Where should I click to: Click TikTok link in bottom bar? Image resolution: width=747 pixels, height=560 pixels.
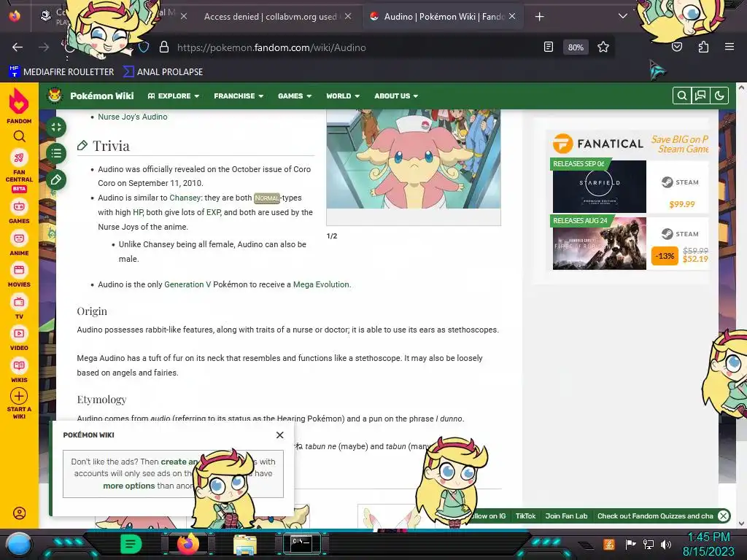(x=525, y=516)
